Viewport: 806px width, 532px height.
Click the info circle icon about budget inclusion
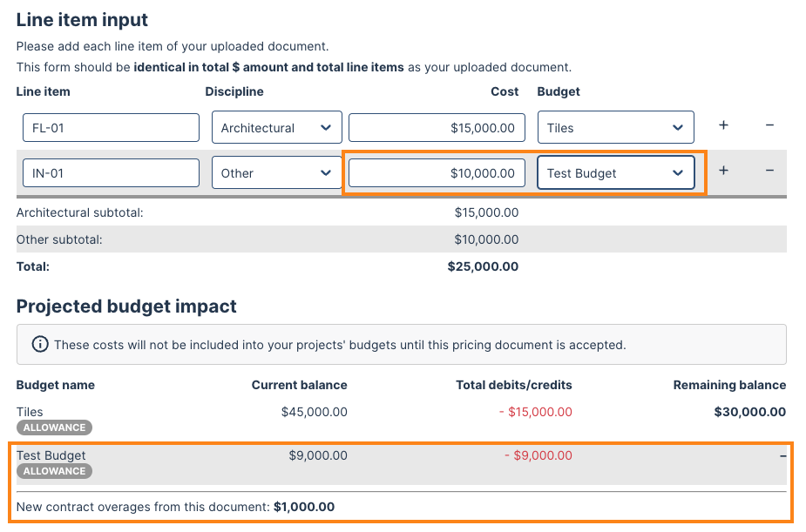[x=39, y=343]
